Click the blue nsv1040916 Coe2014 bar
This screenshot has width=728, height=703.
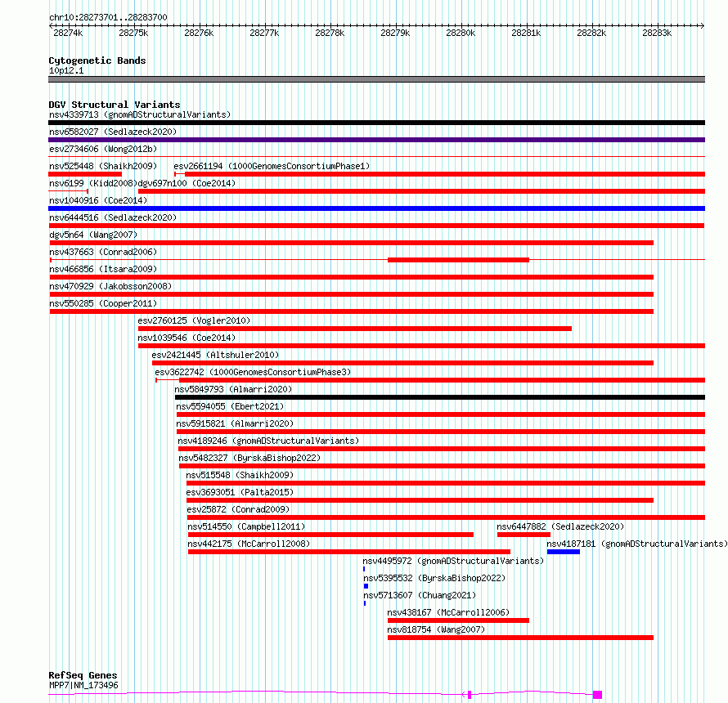tap(376, 208)
